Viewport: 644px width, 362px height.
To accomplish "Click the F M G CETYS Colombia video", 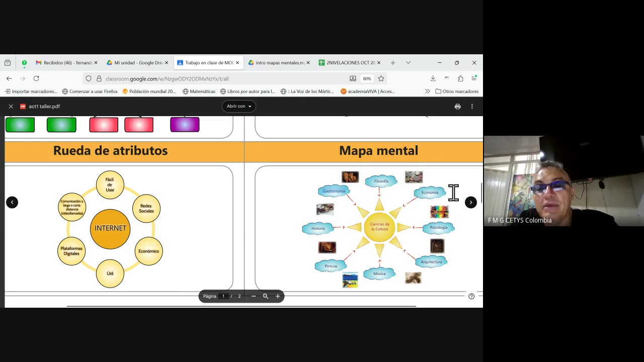I will 563,181.
